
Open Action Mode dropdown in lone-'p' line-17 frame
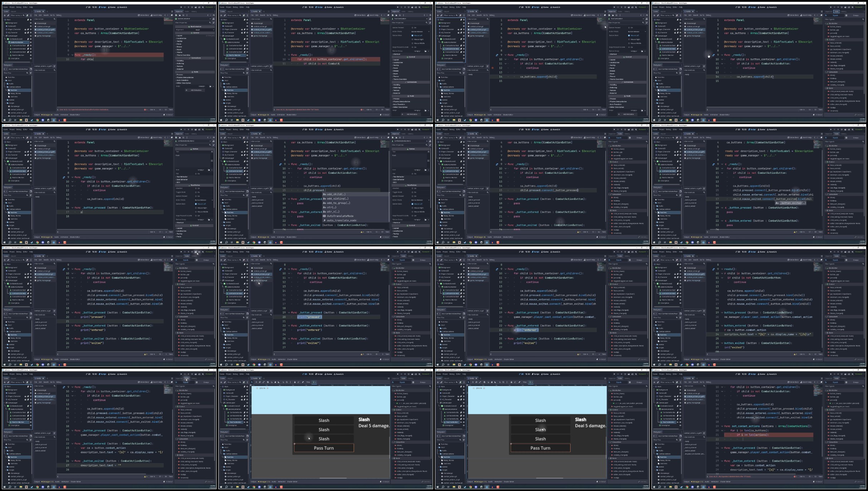tap(204, 200)
